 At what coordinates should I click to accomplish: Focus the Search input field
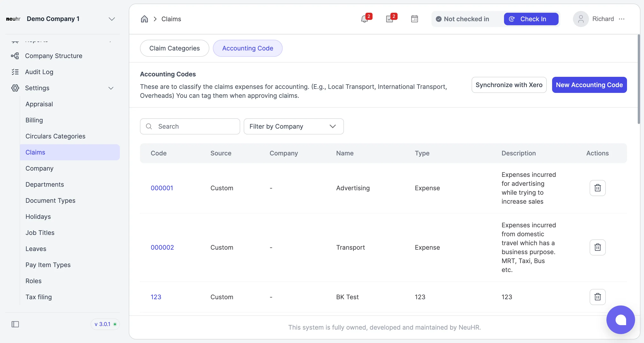click(190, 126)
